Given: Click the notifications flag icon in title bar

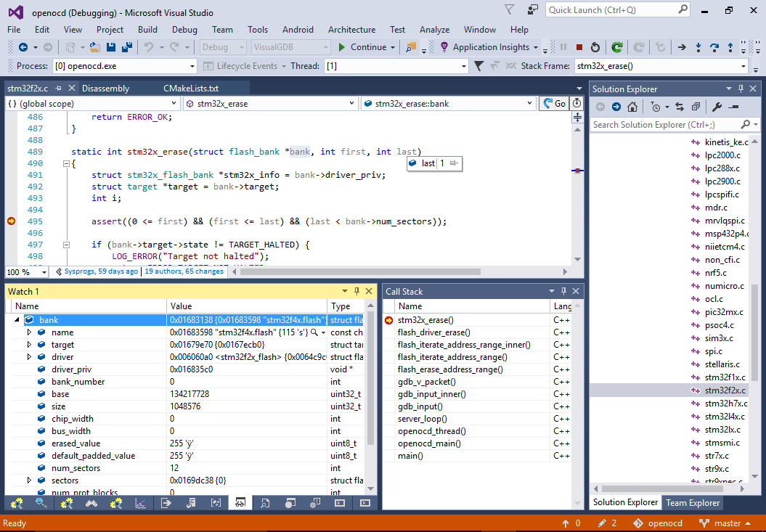Looking at the screenshot, I should click(x=510, y=9).
